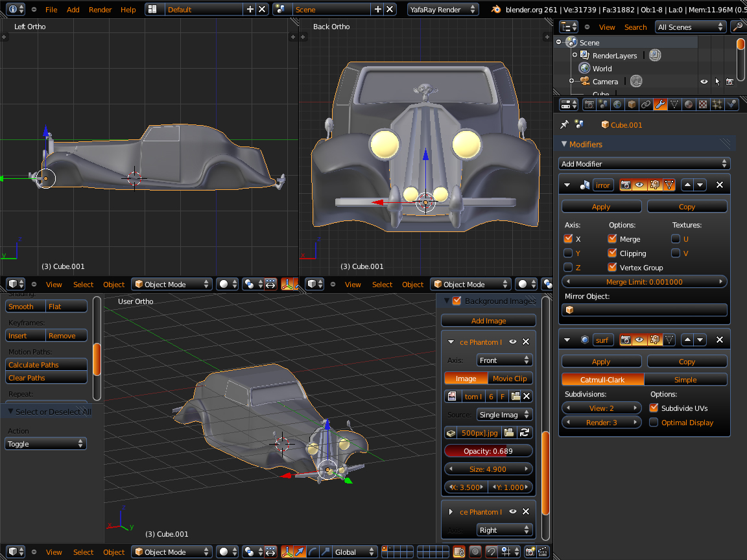Open the Add Modifier dropdown
747x560 pixels.
click(644, 164)
